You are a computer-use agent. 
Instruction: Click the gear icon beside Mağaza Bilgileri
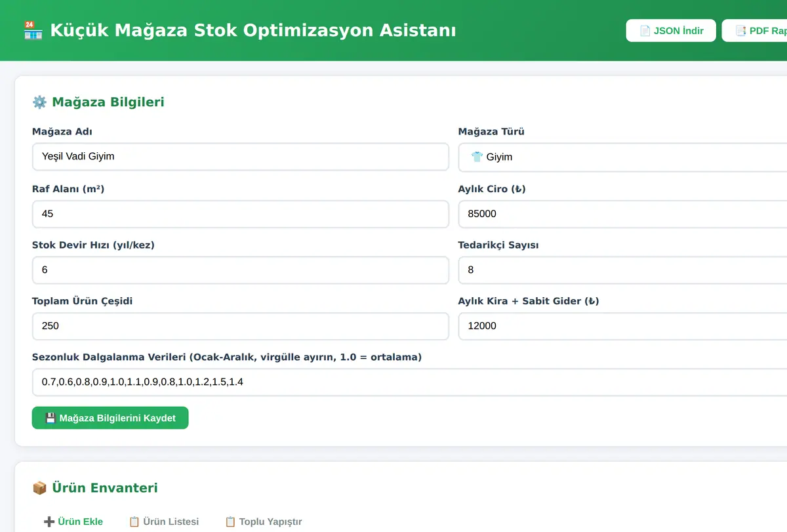(39, 102)
